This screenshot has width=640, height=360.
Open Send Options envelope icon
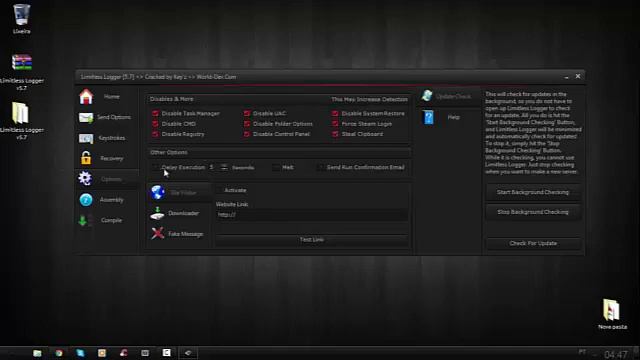click(x=86, y=118)
